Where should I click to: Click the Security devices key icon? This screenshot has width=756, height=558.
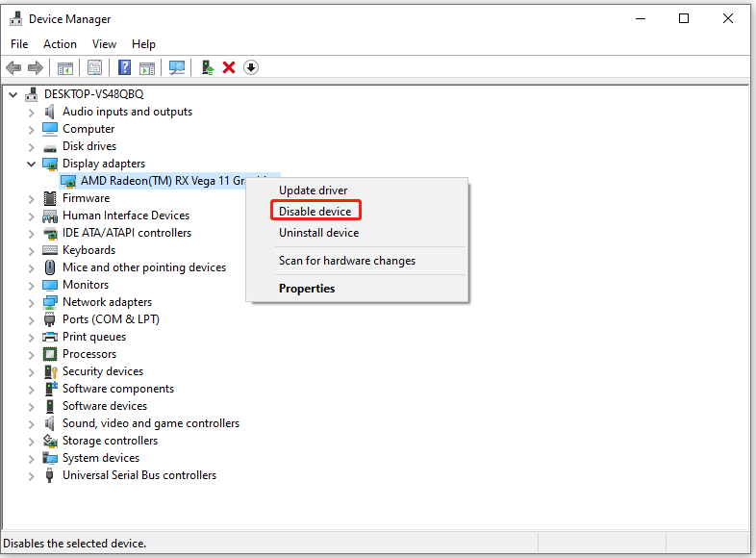[x=51, y=371]
